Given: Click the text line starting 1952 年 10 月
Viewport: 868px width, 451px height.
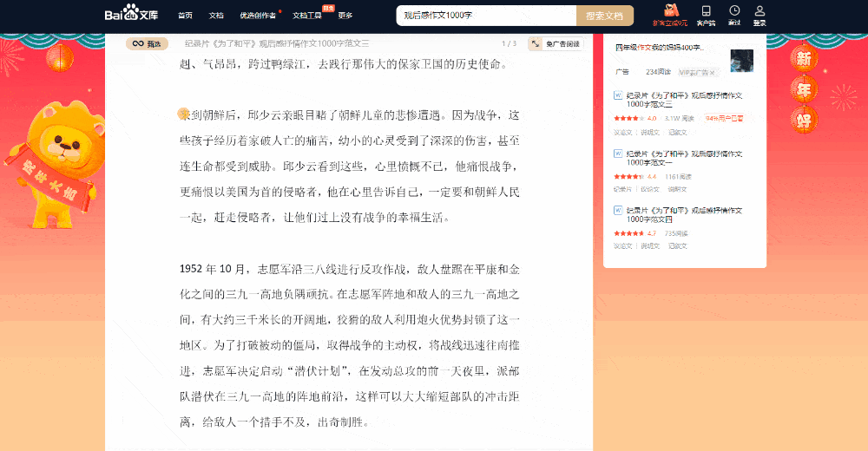Looking at the screenshot, I should (349, 270).
